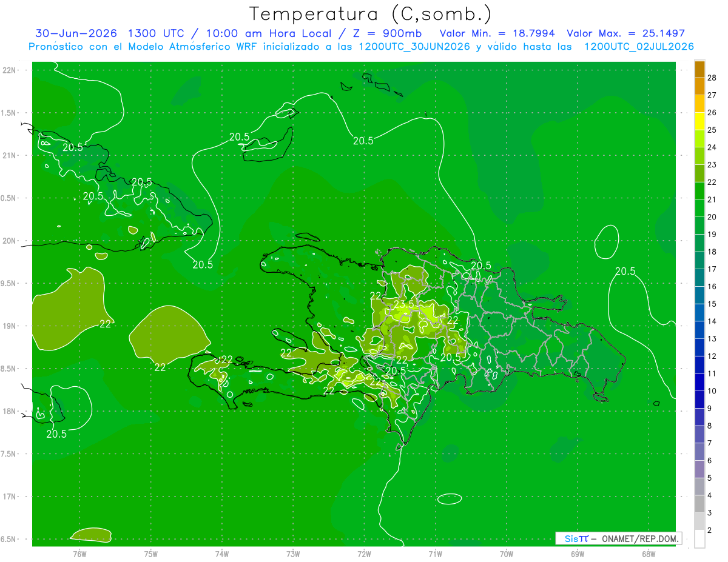Click the "70W" longitude label
728x562 pixels.
point(507,554)
